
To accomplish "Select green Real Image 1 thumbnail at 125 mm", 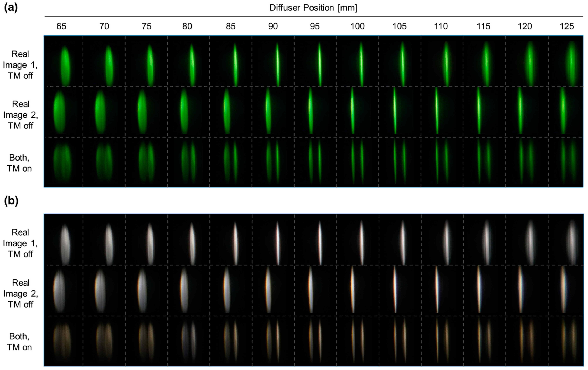I will [566, 61].
